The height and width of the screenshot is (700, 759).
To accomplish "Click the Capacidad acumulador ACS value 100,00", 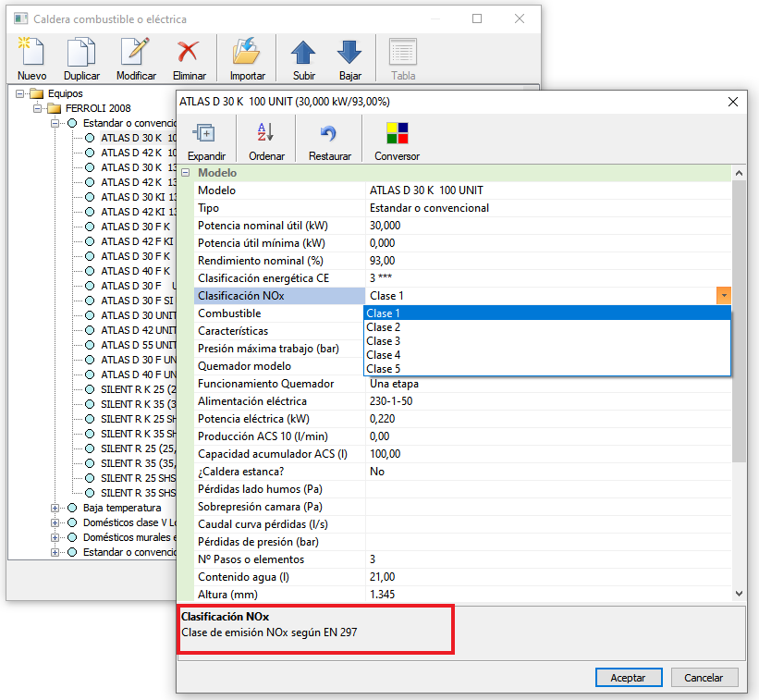I will (386, 454).
